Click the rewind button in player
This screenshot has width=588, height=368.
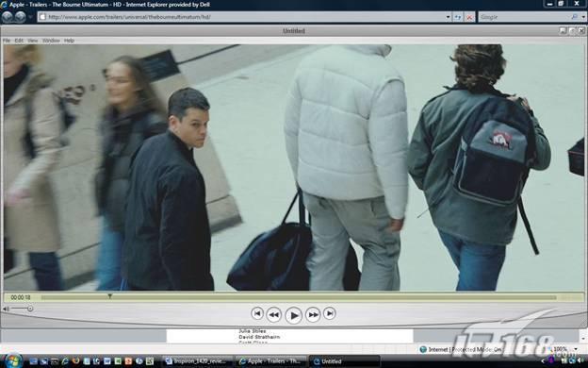coord(274,314)
